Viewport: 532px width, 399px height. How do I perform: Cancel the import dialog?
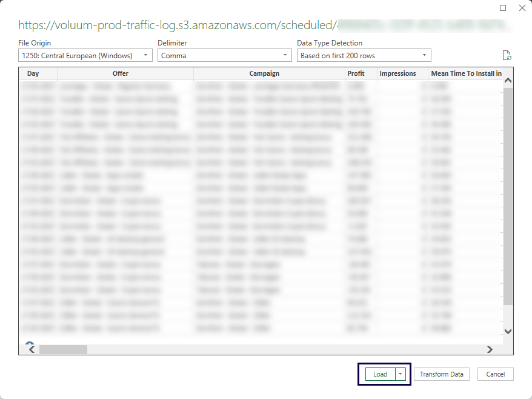pos(495,374)
